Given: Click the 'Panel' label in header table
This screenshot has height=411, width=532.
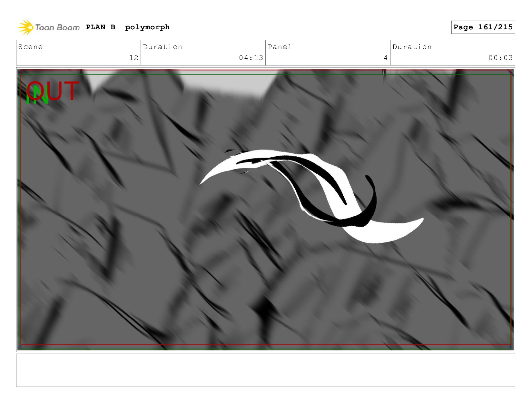Looking at the screenshot, I should point(280,47).
